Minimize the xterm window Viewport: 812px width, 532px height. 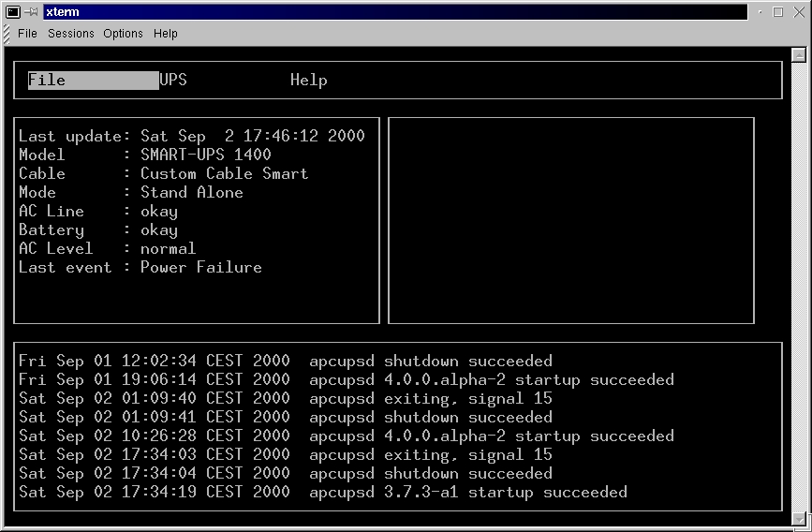[x=760, y=12]
